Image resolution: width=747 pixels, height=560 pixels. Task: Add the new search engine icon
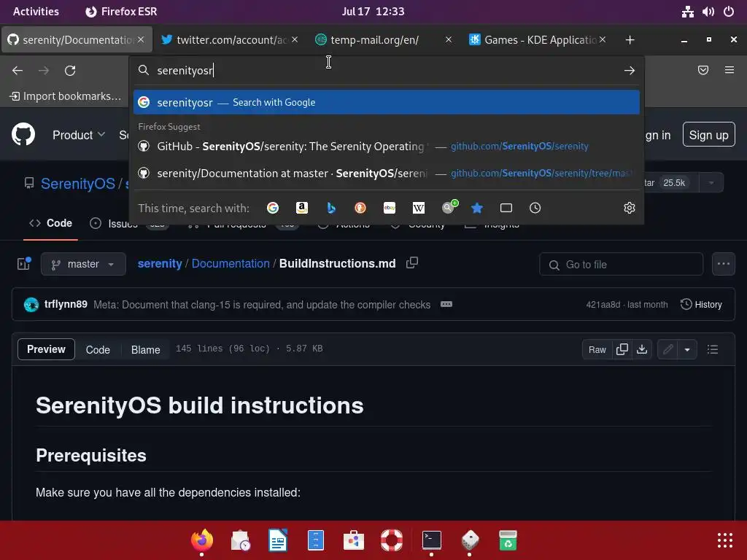449,207
